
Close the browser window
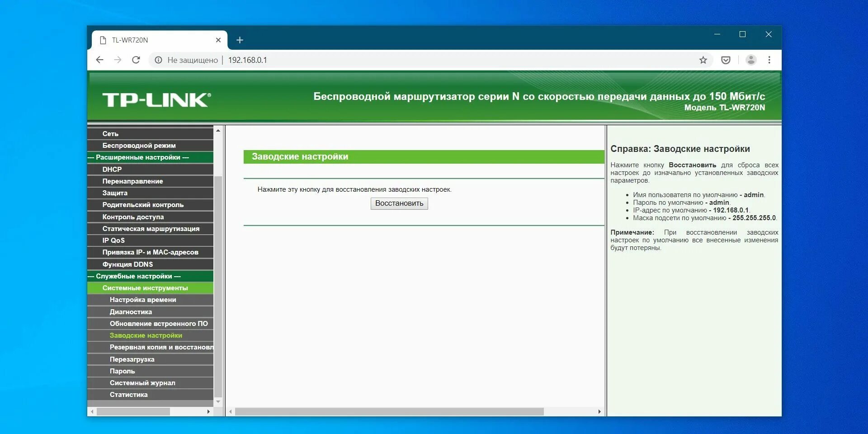click(x=769, y=34)
